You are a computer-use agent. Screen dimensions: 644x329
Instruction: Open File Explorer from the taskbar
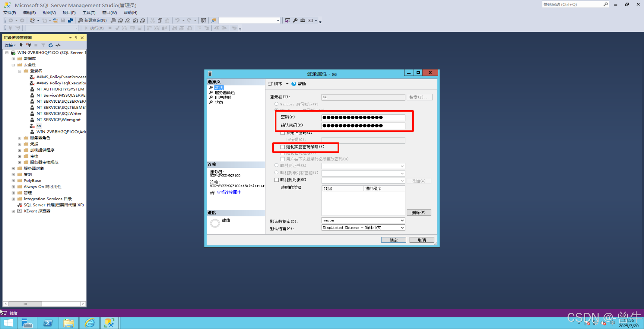(x=69, y=323)
